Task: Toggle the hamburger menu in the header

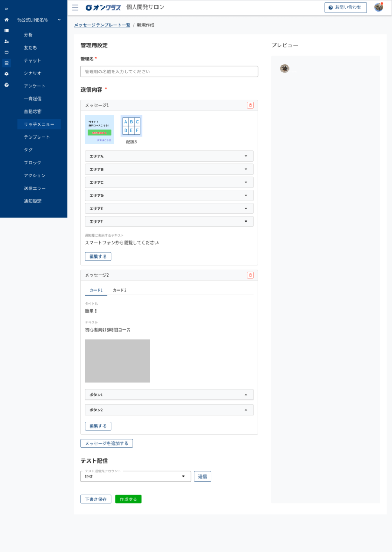Action: [x=75, y=8]
